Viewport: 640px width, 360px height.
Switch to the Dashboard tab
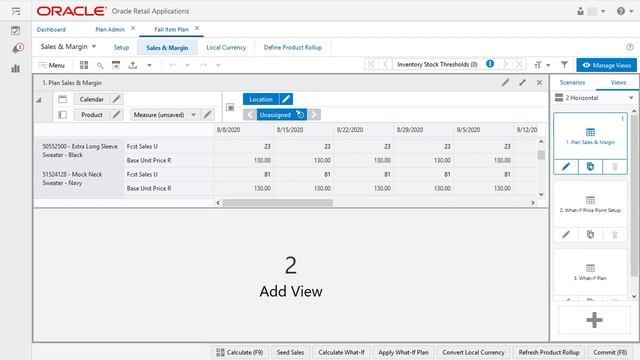[51, 29]
